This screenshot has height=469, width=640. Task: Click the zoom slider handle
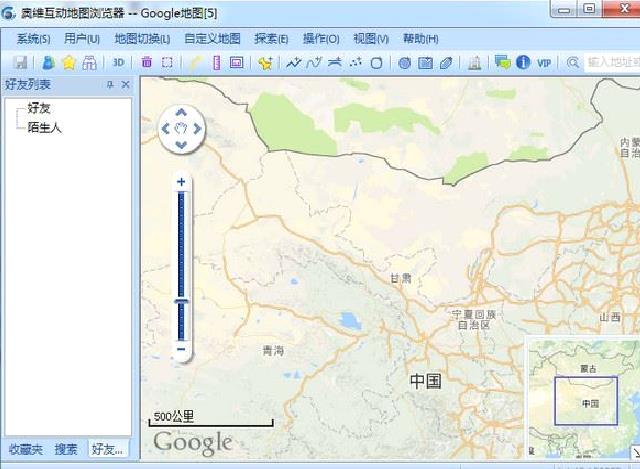(181, 301)
